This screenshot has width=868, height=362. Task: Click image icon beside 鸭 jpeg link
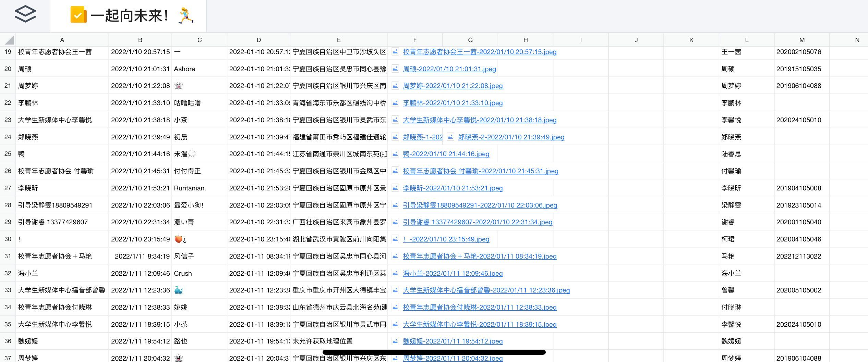[x=395, y=154]
